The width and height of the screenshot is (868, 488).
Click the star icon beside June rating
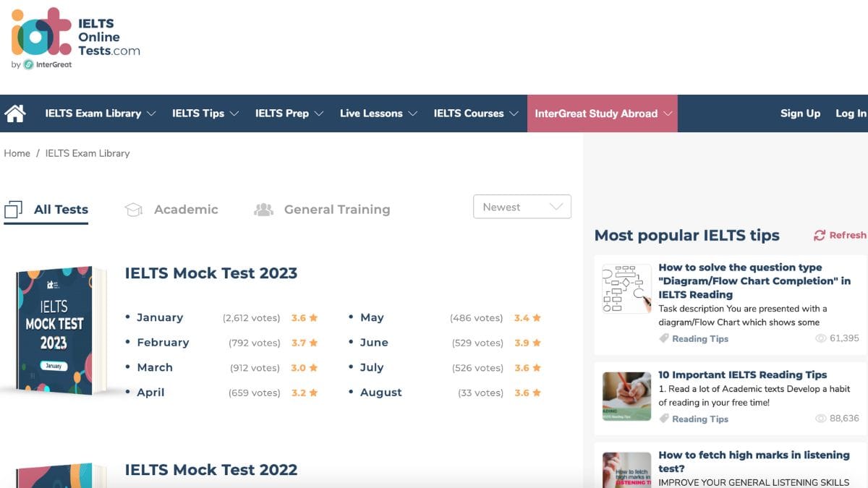coord(537,343)
